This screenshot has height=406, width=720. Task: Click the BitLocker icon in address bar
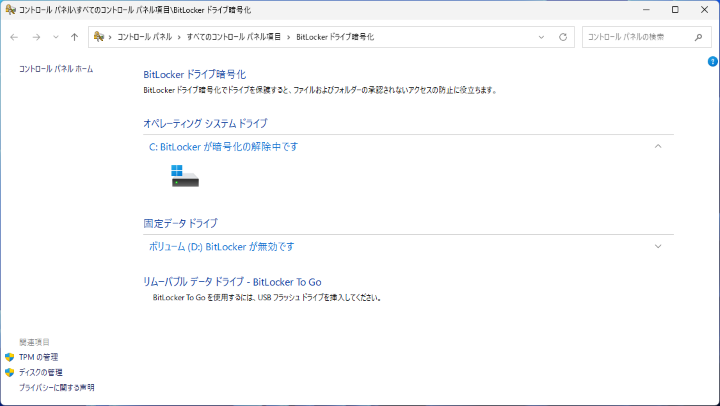click(x=99, y=37)
